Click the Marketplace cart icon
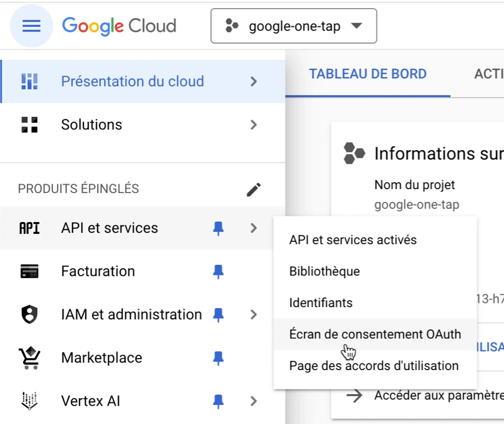504x424 pixels. pyautogui.click(x=30, y=358)
